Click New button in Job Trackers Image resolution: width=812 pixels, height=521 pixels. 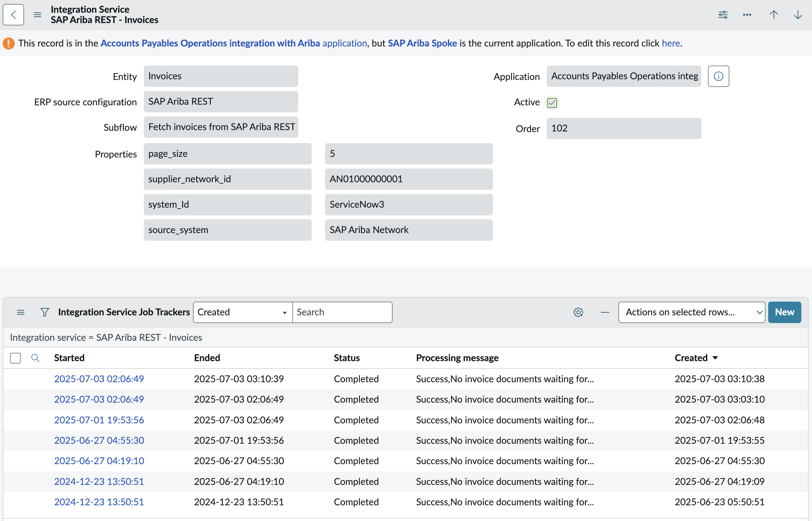click(784, 312)
